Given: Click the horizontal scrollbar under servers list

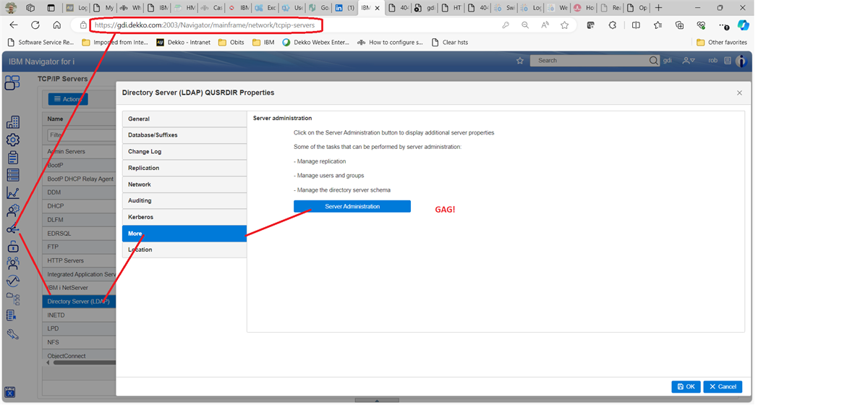Looking at the screenshot, I should 84,362.
